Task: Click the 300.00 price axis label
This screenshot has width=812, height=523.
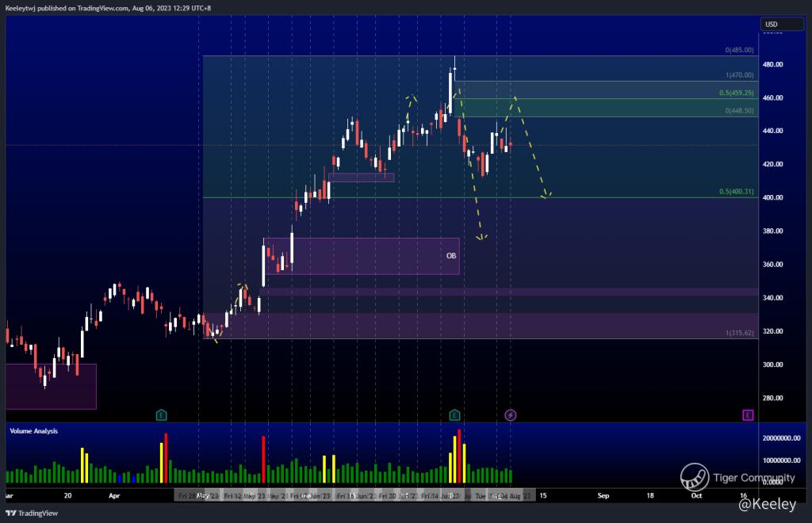Action: click(x=772, y=365)
